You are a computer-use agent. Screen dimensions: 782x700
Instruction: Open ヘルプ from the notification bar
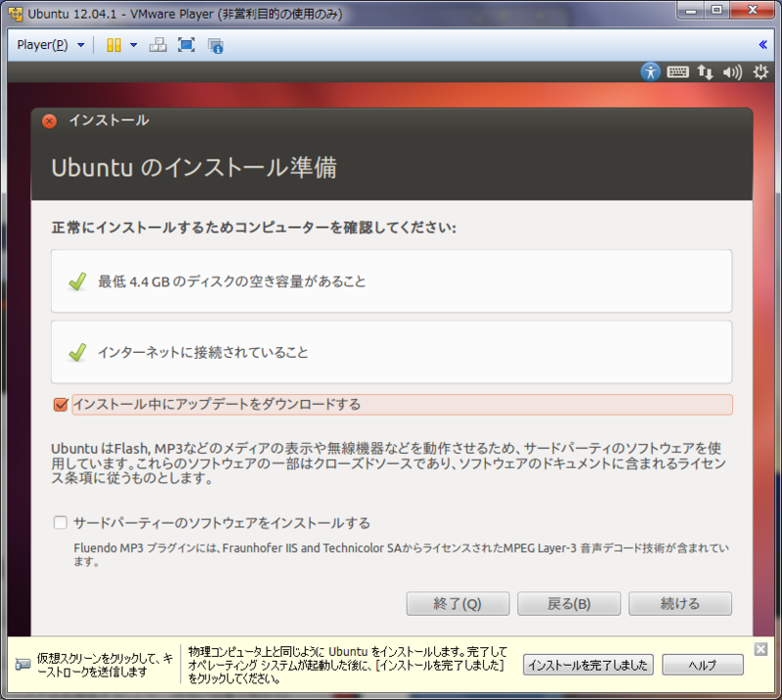[x=703, y=665]
